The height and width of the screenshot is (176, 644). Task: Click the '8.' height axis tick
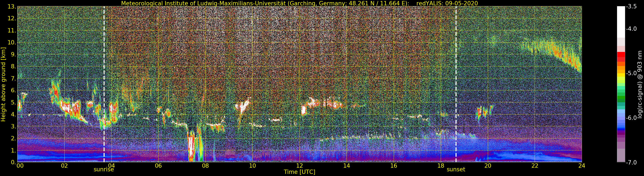click(13, 66)
